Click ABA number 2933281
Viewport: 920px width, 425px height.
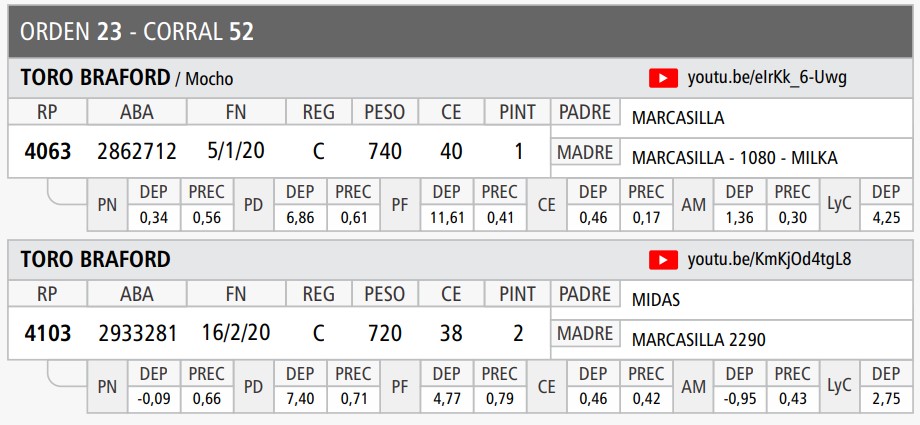(x=137, y=334)
